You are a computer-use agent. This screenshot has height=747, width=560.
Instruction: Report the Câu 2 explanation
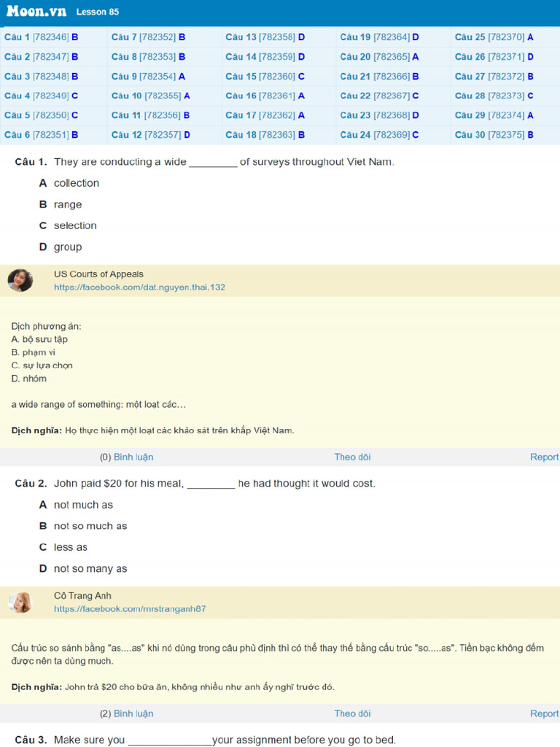(x=544, y=713)
